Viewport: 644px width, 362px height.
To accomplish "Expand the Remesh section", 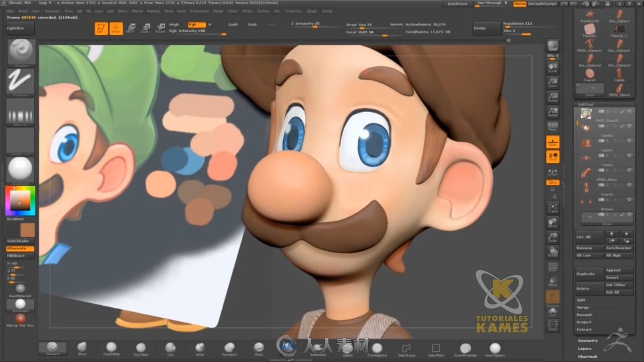I will coord(584,315).
